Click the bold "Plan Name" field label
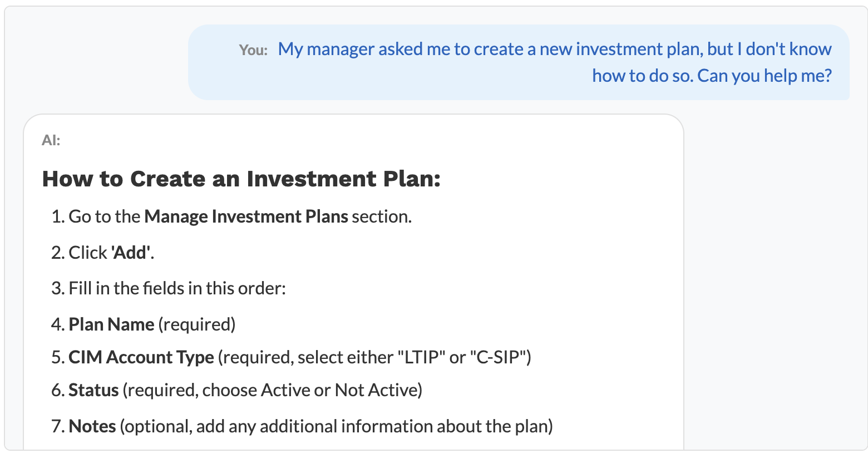 111,324
